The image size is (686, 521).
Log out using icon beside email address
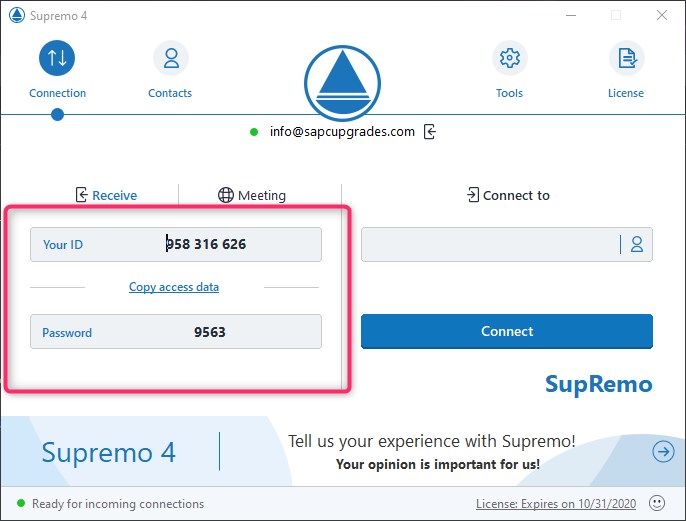[430, 131]
